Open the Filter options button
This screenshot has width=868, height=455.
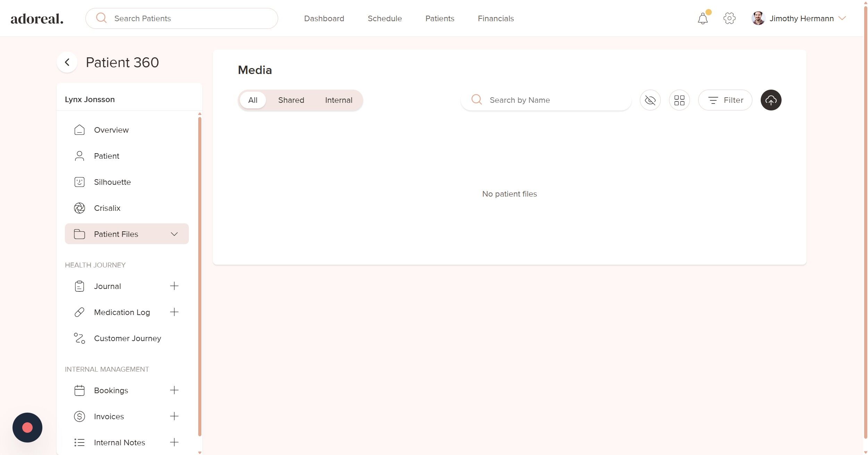click(725, 100)
